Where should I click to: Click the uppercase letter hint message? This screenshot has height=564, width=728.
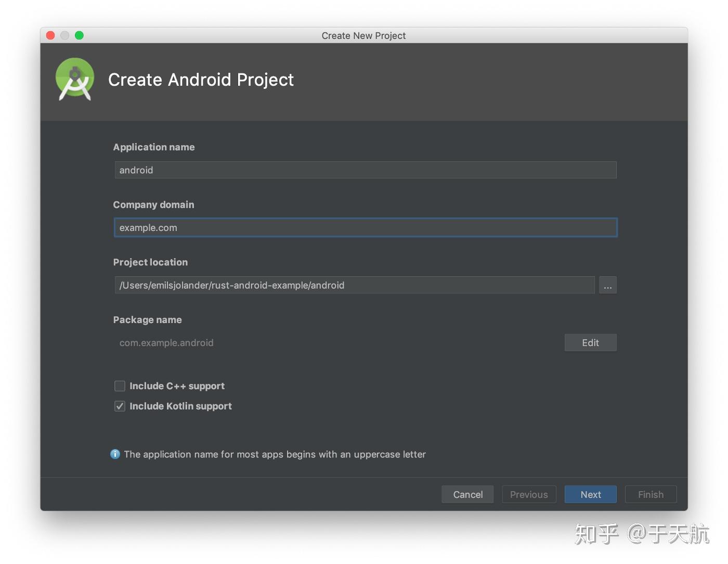click(x=275, y=454)
